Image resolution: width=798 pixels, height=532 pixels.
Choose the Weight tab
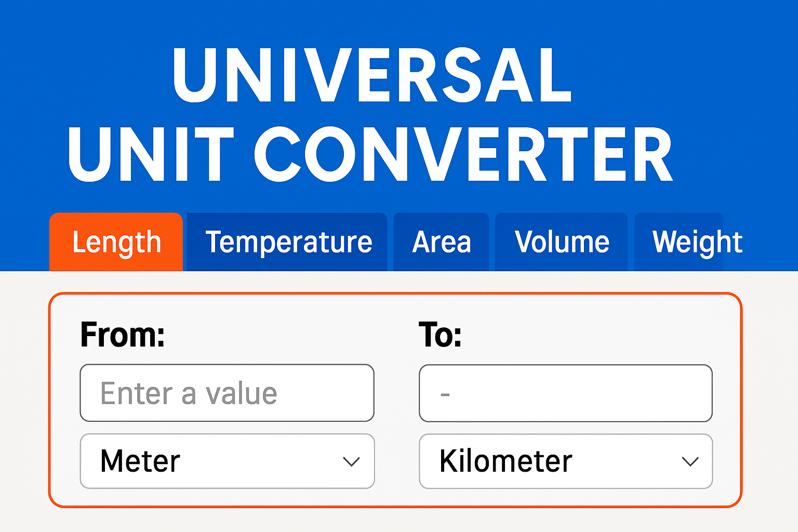(697, 242)
